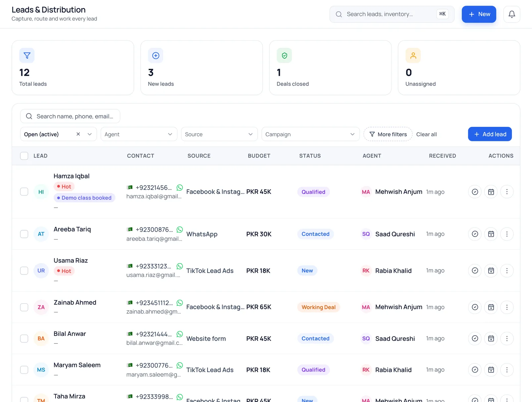Click the BUDGET column header
This screenshot has width=532, height=402.
[x=259, y=156]
